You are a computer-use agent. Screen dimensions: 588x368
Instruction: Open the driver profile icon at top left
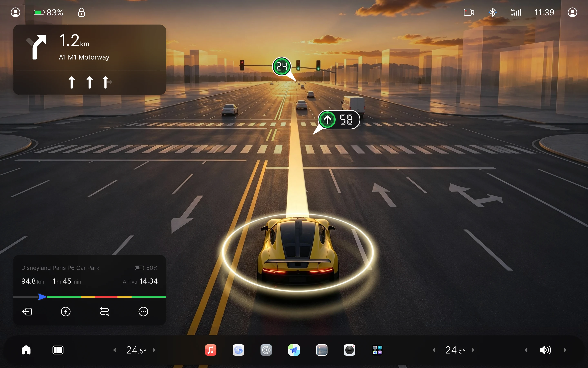(x=16, y=12)
